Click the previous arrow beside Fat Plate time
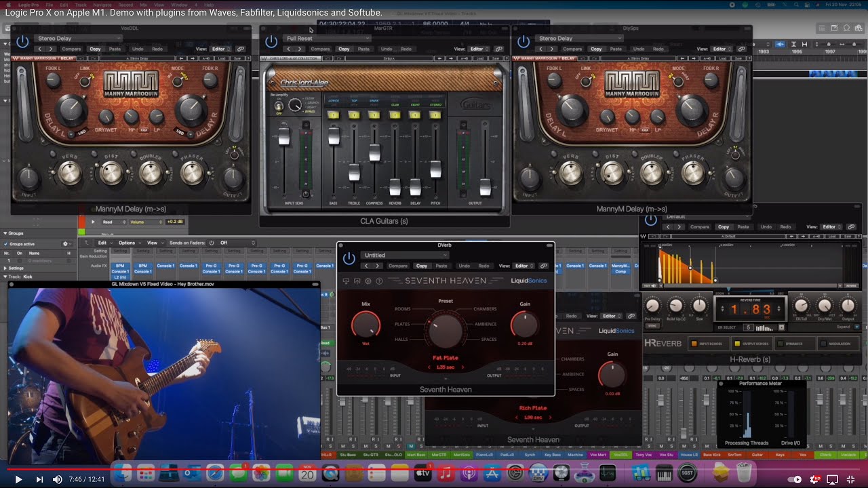Viewport: 868px width, 488px height. coord(429,367)
